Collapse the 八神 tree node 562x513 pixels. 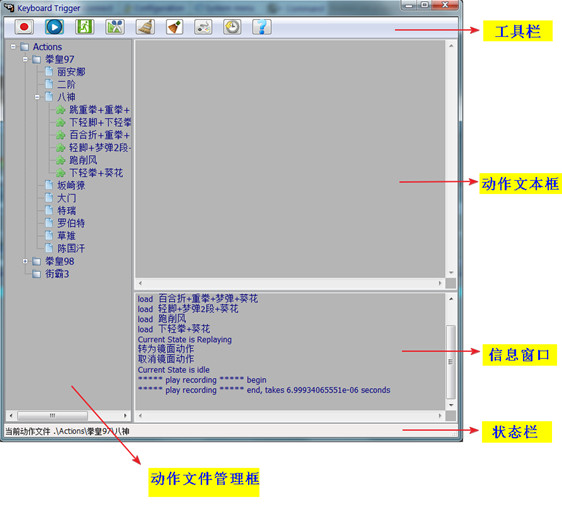pyautogui.click(x=37, y=97)
